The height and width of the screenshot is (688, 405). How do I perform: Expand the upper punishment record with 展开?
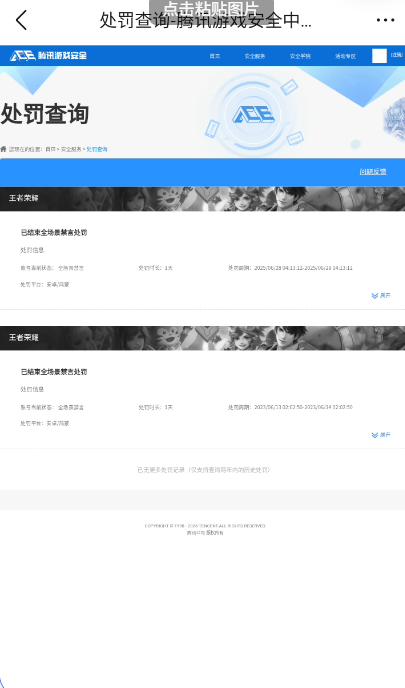(x=381, y=296)
